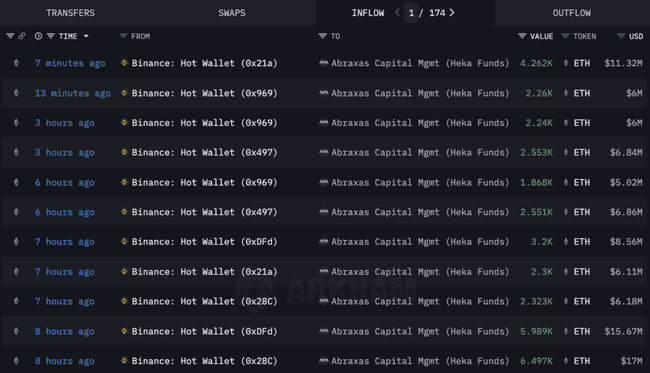The image size is (650, 373).
Task: Switch to the SWAPS tab
Action: coord(232,13)
